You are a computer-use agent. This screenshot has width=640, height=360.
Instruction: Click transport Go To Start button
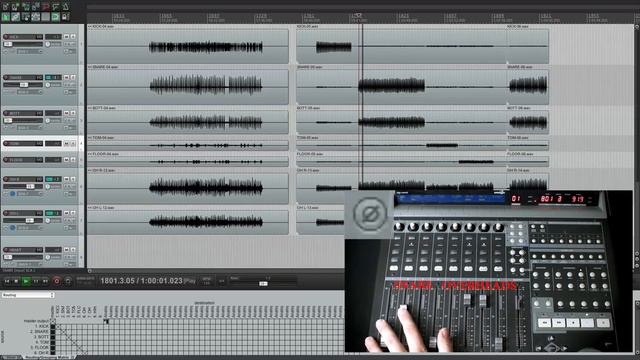(7, 281)
